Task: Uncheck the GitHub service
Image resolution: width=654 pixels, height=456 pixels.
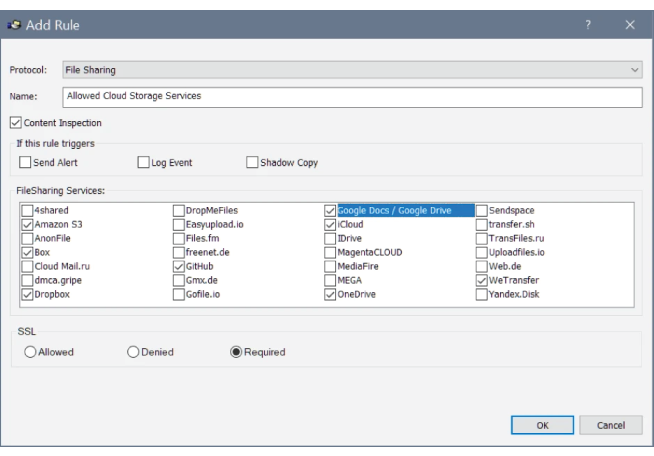Action: (x=179, y=266)
